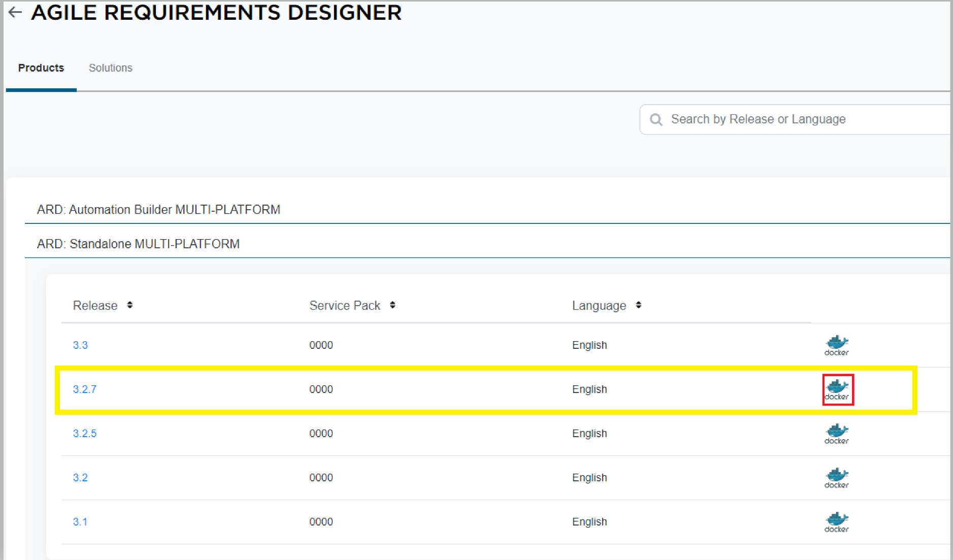Click the Docker icon for release 3.1
Screen dimensions: 953x560
(x=836, y=522)
